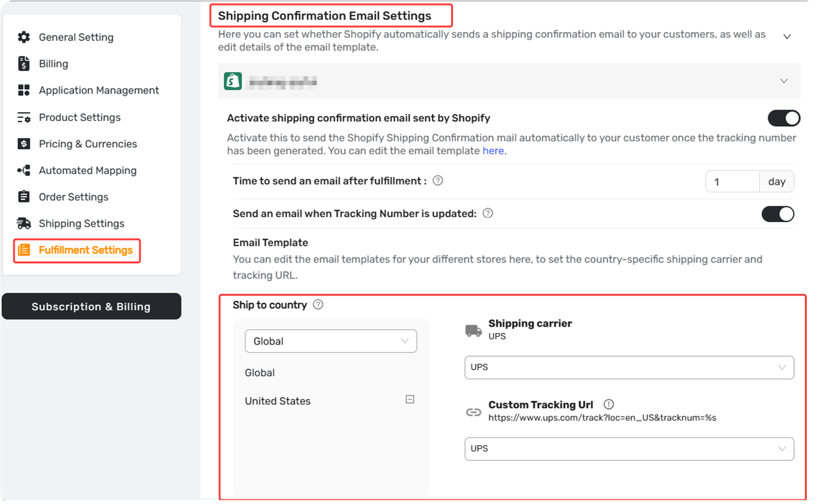This screenshot has height=504, width=817.
Task: Click the 'here' email template link
Action: [493, 150]
